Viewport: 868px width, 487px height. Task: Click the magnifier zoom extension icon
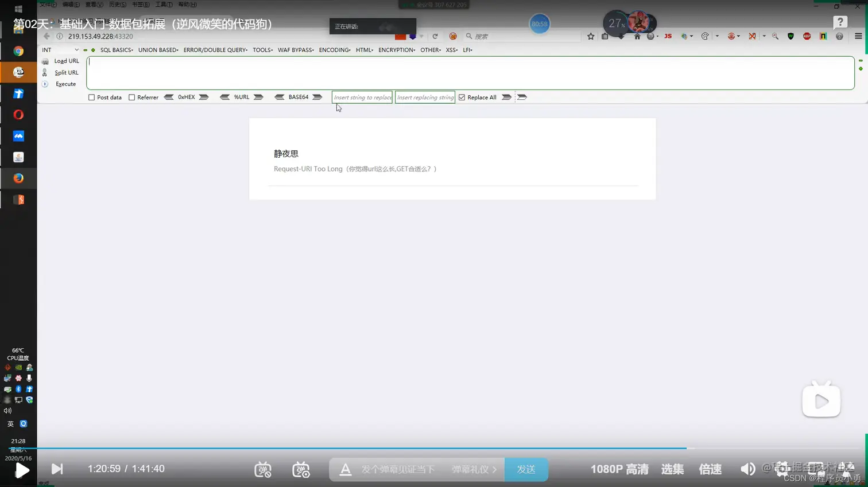[775, 36]
